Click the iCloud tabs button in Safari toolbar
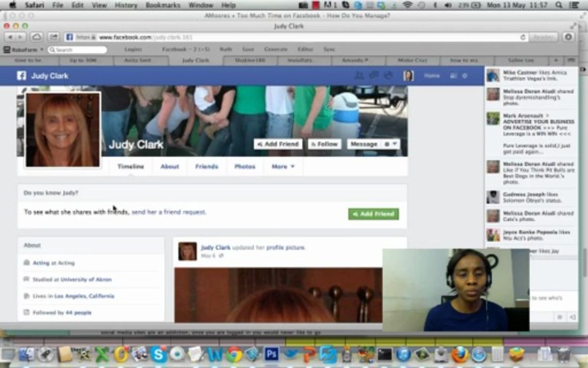 point(37,37)
